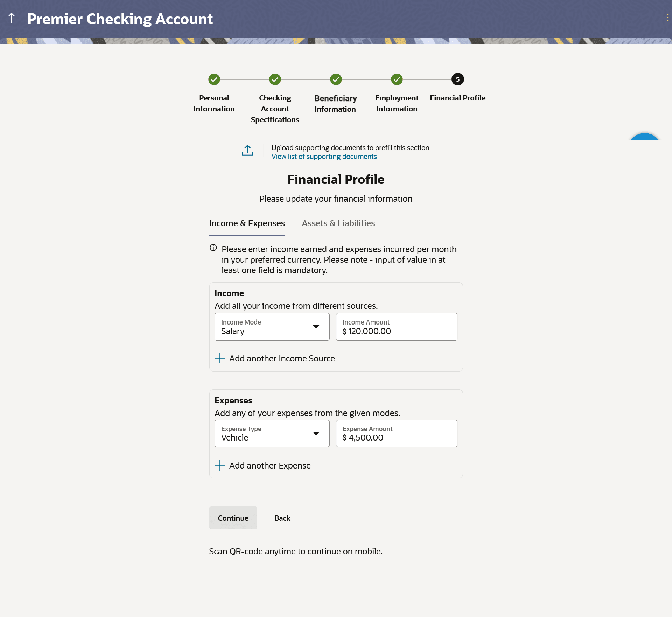
Task: Click the upload documents icon
Action: pyautogui.click(x=247, y=150)
